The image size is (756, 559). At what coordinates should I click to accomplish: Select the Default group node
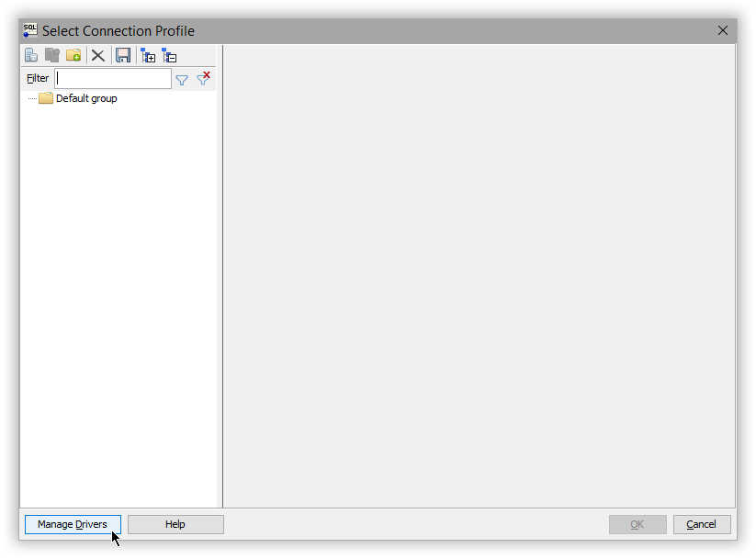click(85, 98)
